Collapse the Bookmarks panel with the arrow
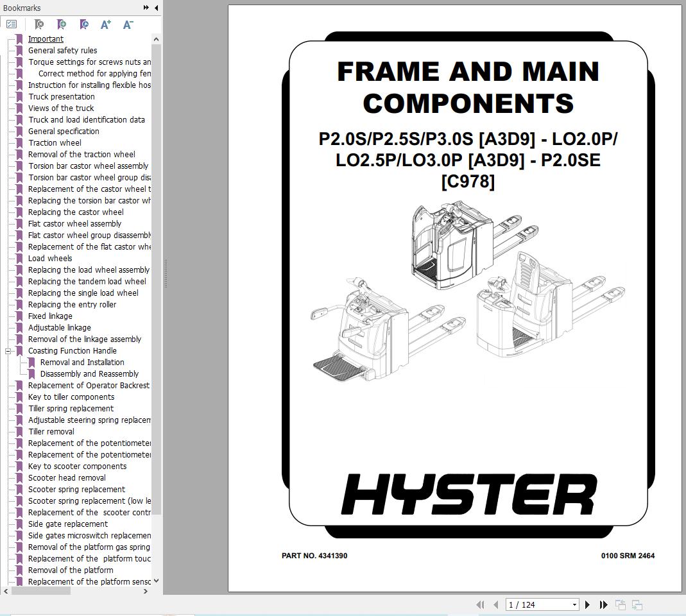Image resolution: width=686 pixels, height=616 pixels. pos(156,8)
